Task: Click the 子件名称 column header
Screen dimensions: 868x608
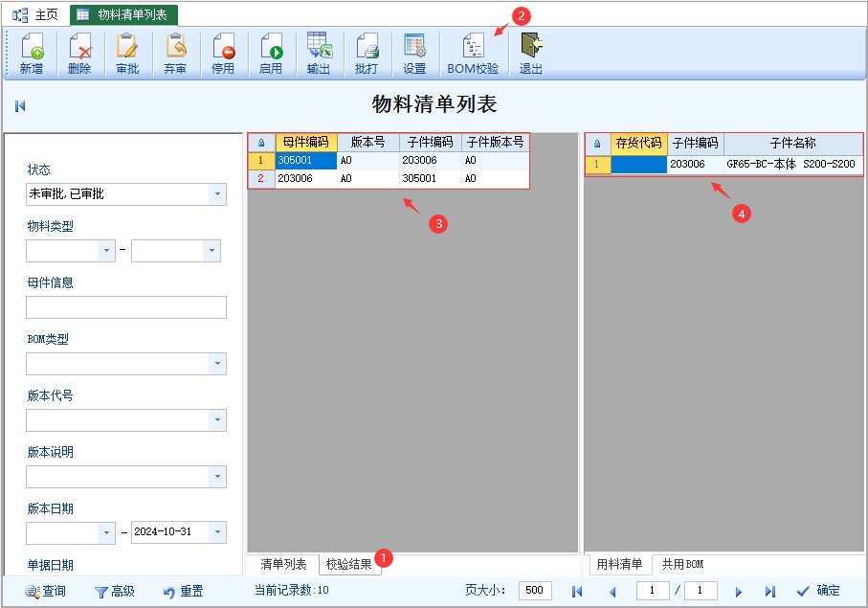Action: click(x=793, y=144)
